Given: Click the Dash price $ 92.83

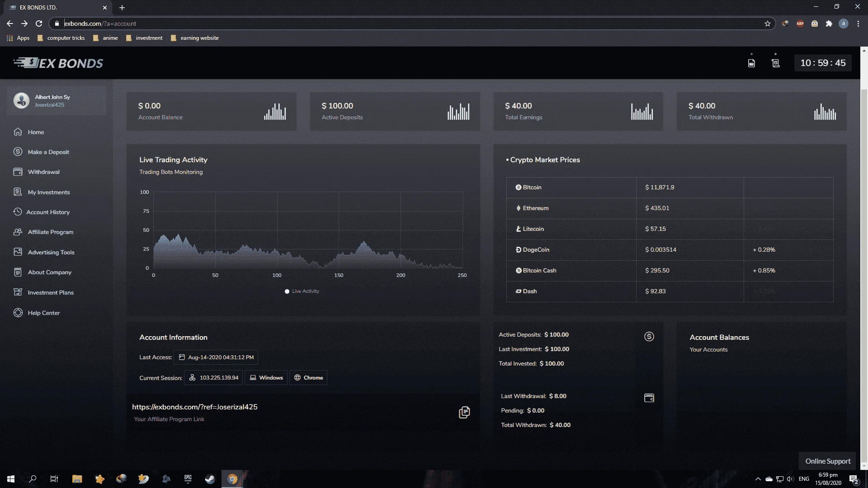Looking at the screenshot, I should tap(655, 291).
